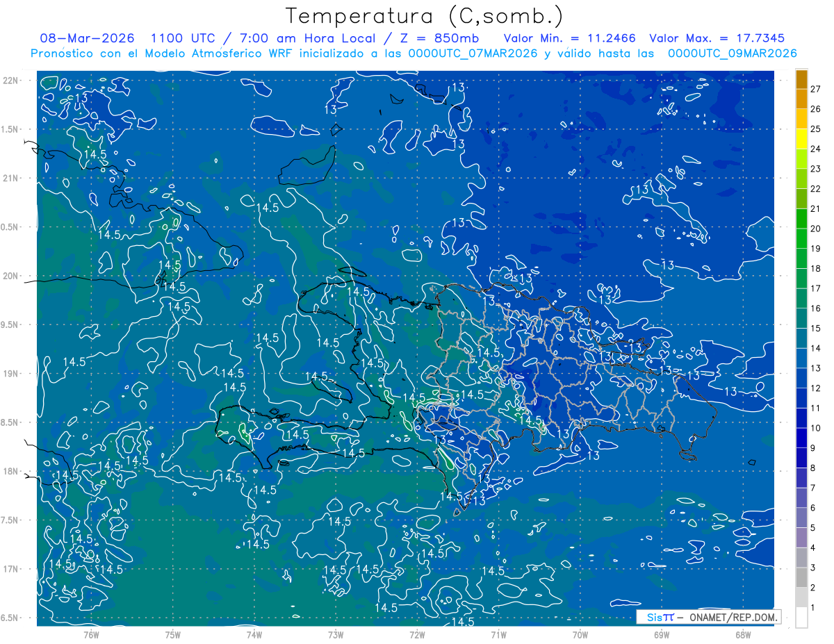
Task: Click the '76W' longitude axis label
Action: (91, 635)
